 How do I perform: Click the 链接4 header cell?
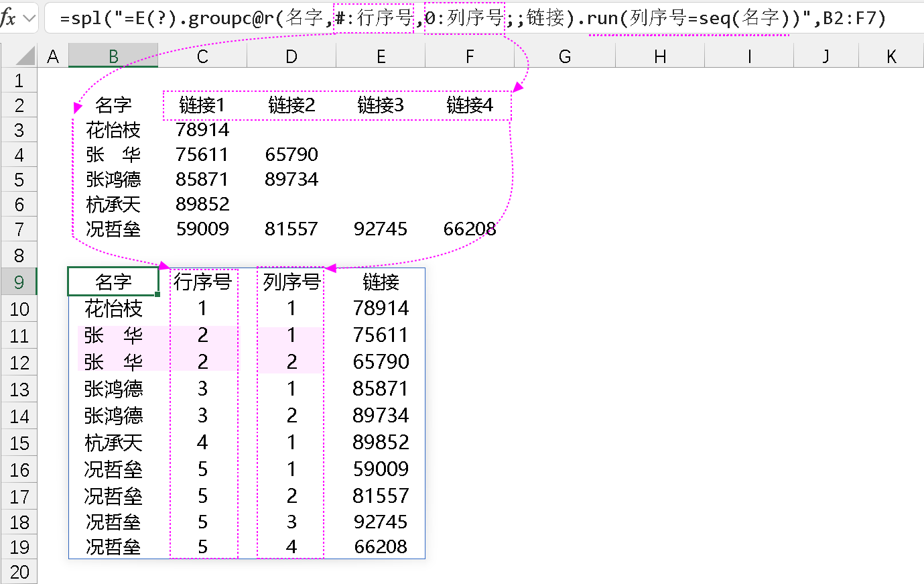(470, 105)
